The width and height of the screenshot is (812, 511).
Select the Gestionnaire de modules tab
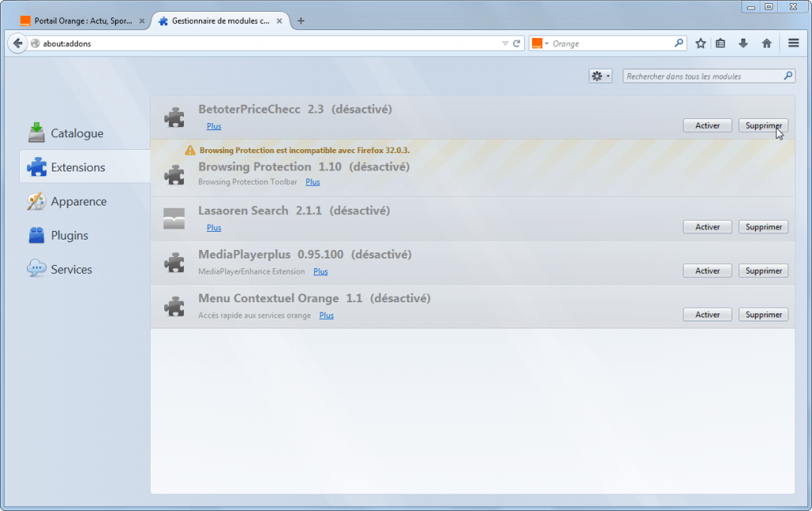coord(220,21)
